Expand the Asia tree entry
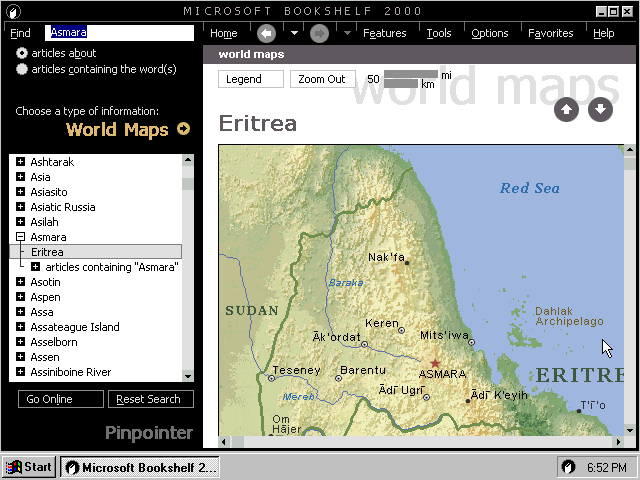The image size is (640, 480). click(x=20, y=177)
